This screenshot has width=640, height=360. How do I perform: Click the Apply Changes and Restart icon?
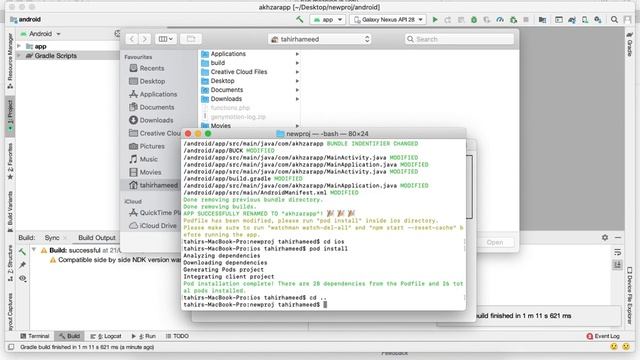(x=448, y=19)
